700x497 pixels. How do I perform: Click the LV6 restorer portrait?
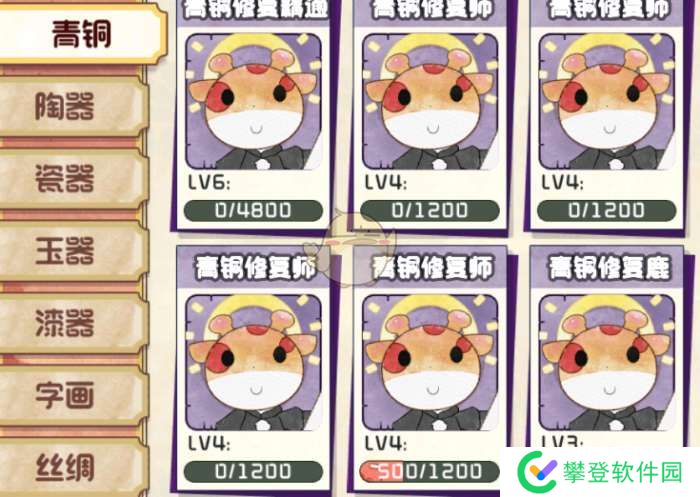coord(253,101)
